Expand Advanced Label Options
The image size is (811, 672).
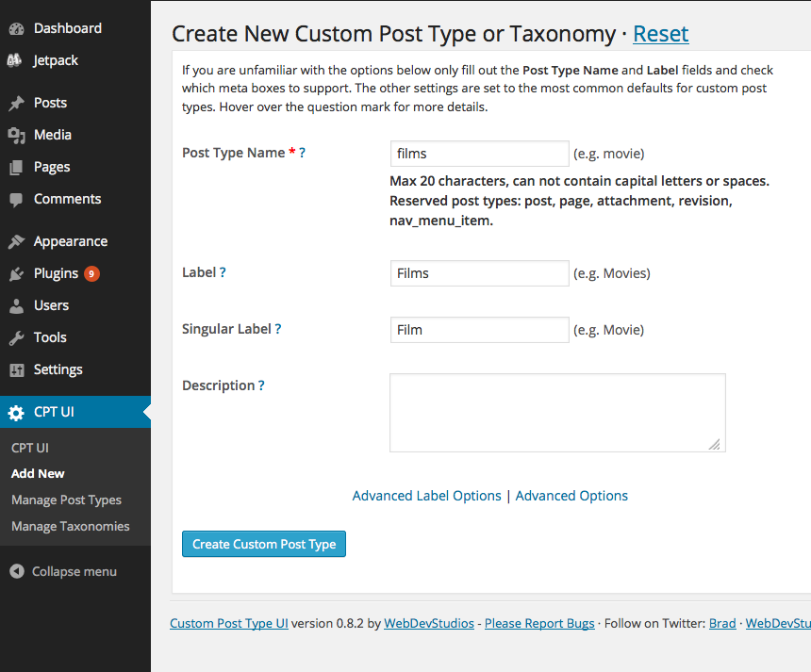pos(426,496)
